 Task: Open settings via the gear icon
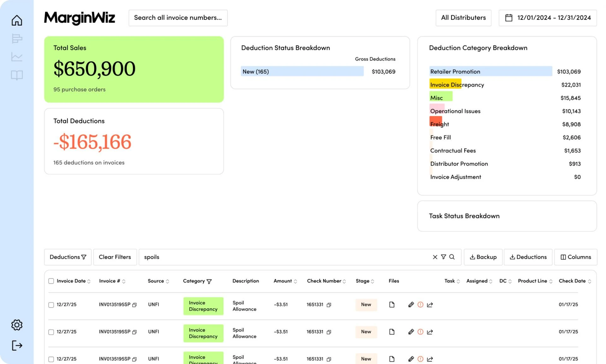pyautogui.click(x=17, y=325)
